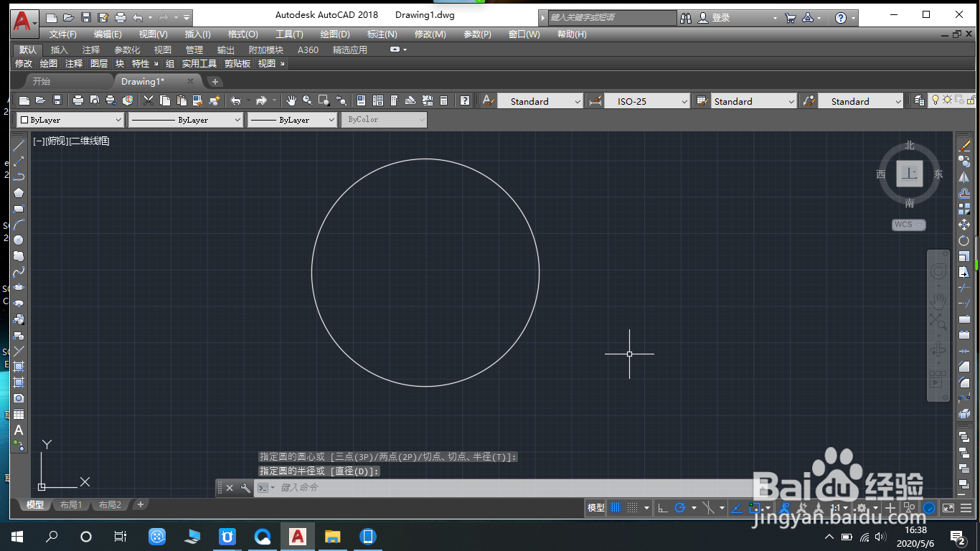
Task: Click the Pan hand icon
Action: (x=291, y=100)
